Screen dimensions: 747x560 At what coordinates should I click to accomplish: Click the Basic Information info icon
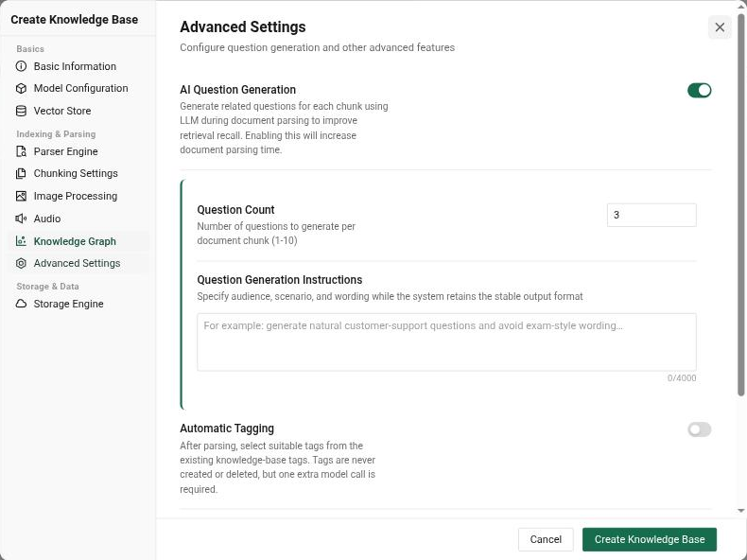[x=21, y=66]
